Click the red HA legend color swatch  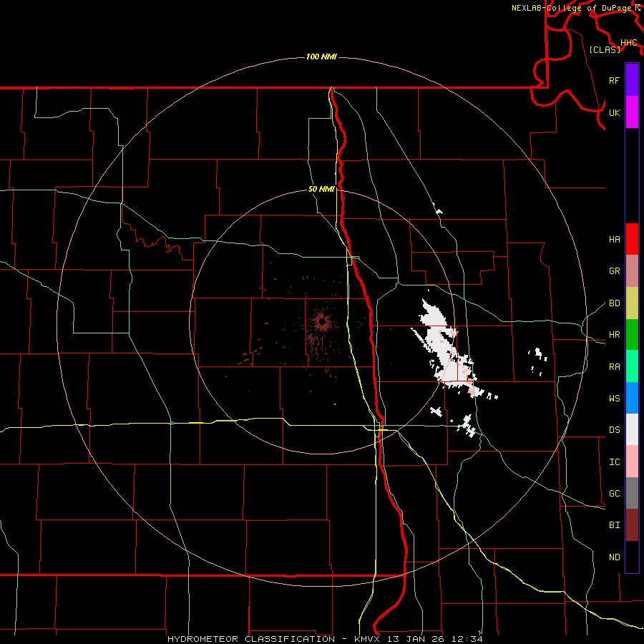pos(632,239)
